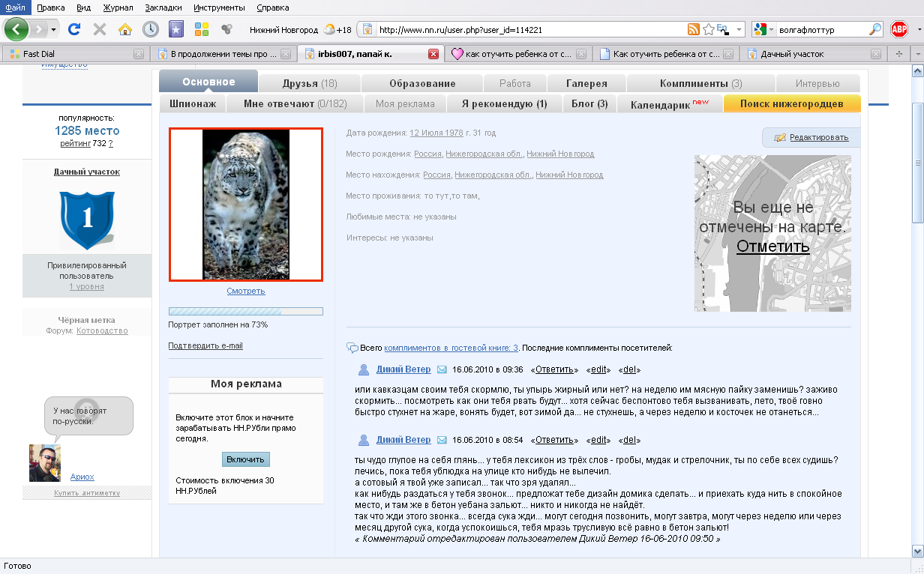The width and height of the screenshot is (924, 574).
Task: Click Отметить link on the map
Action: tap(773, 247)
